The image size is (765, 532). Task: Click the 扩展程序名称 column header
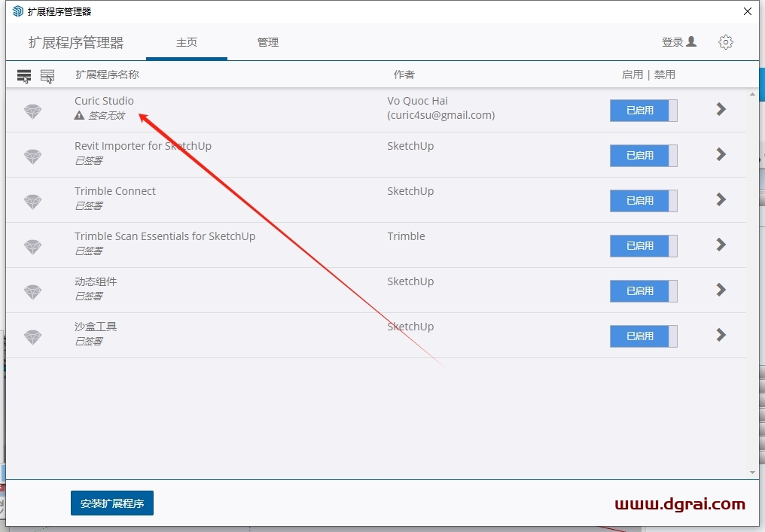[108, 74]
